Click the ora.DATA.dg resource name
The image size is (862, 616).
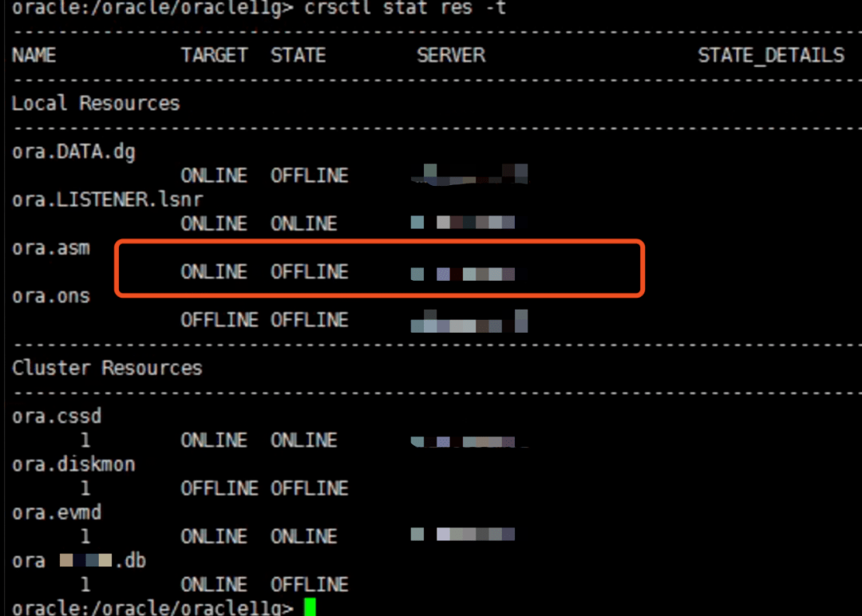(x=73, y=152)
